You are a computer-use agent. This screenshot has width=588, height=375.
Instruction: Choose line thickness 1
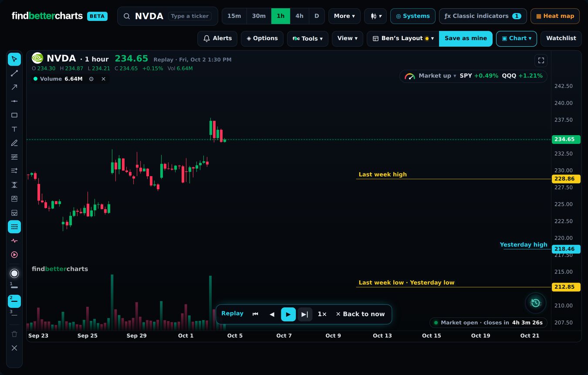coord(14,287)
